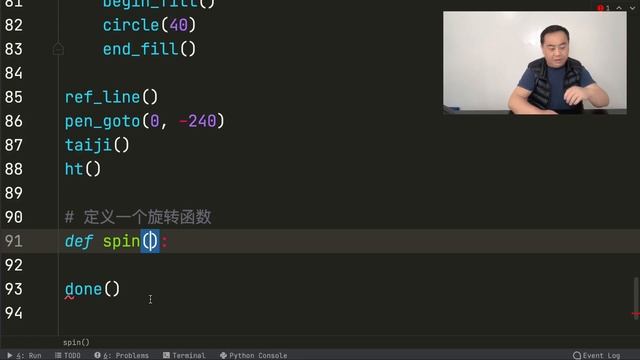Click the TODO list icon
The image size is (640, 360).
coord(58,355)
